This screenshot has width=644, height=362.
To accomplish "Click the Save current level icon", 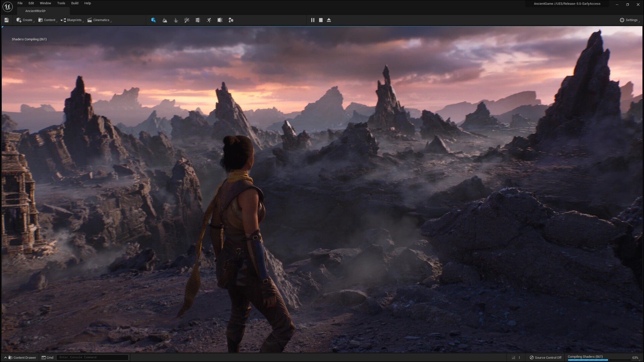I will click(x=6, y=20).
